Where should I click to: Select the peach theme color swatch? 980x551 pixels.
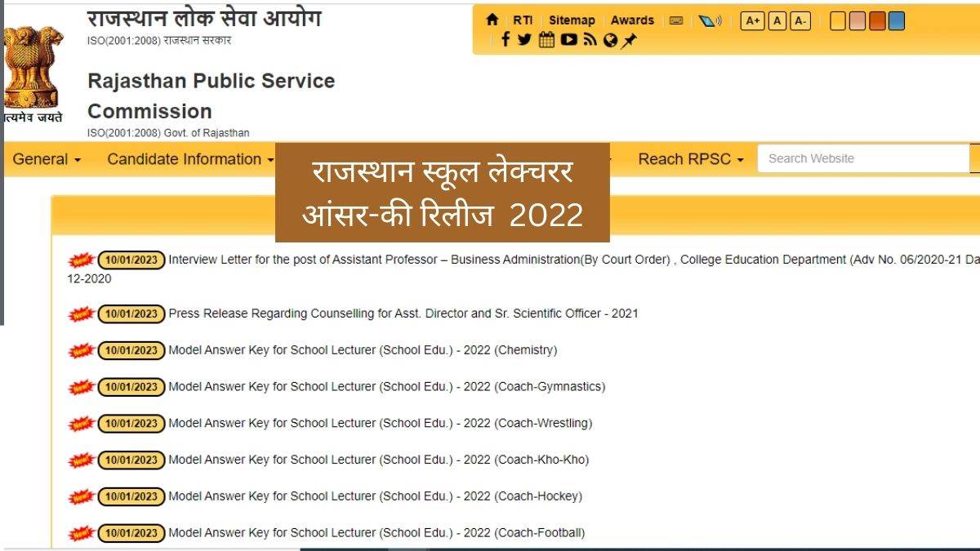coord(857,20)
